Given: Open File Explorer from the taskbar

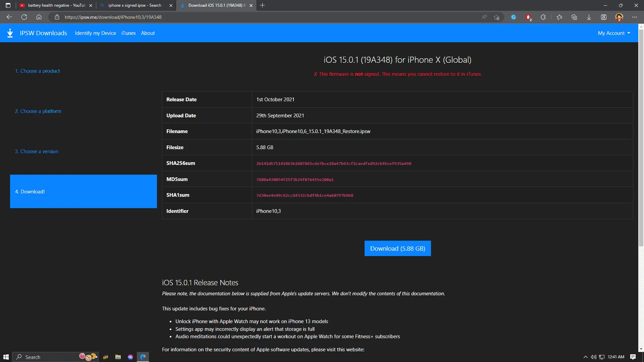Looking at the screenshot, I should pyautogui.click(x=118, y=357).
